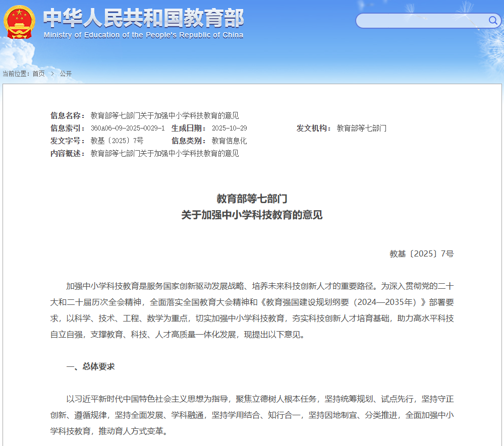The width and height of the screenshot is (504, 446).
Task: Click the right-aligned document number 教基〔2025〕7号
Action: tap(421, 253)
